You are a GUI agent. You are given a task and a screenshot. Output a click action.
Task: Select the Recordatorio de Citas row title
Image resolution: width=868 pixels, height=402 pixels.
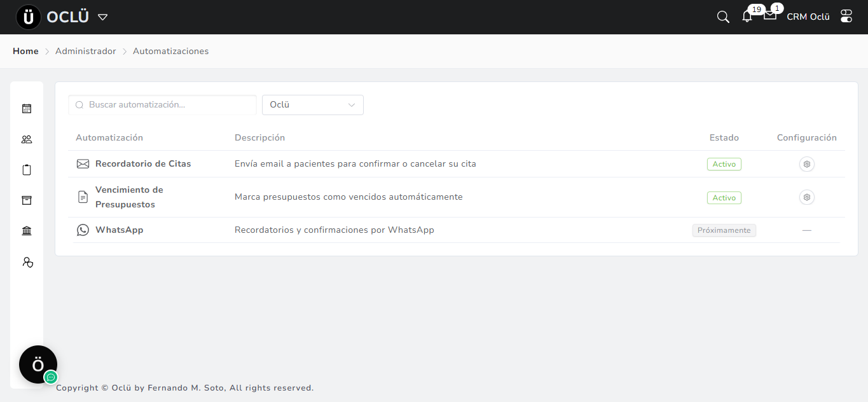click(x=143, y=164)
